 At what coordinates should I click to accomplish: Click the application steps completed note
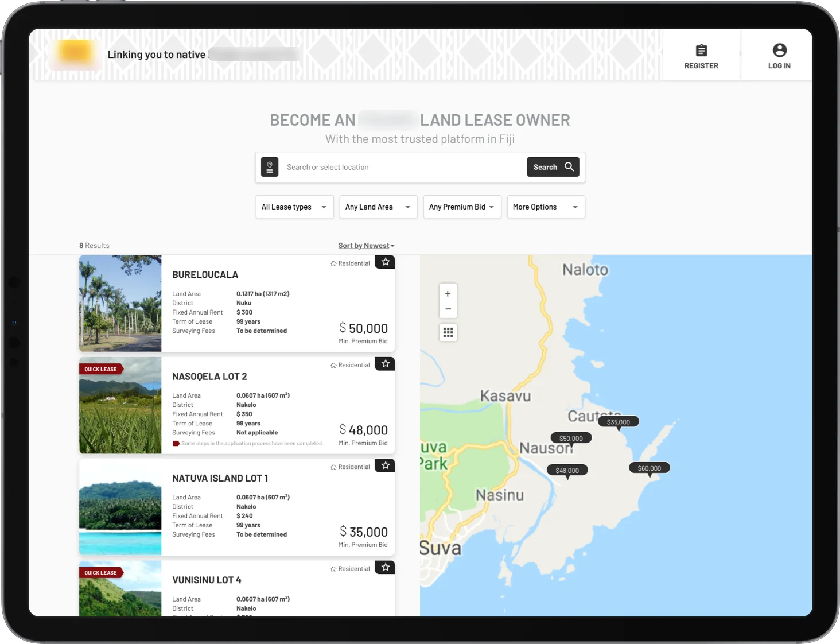tap(247, 443)
